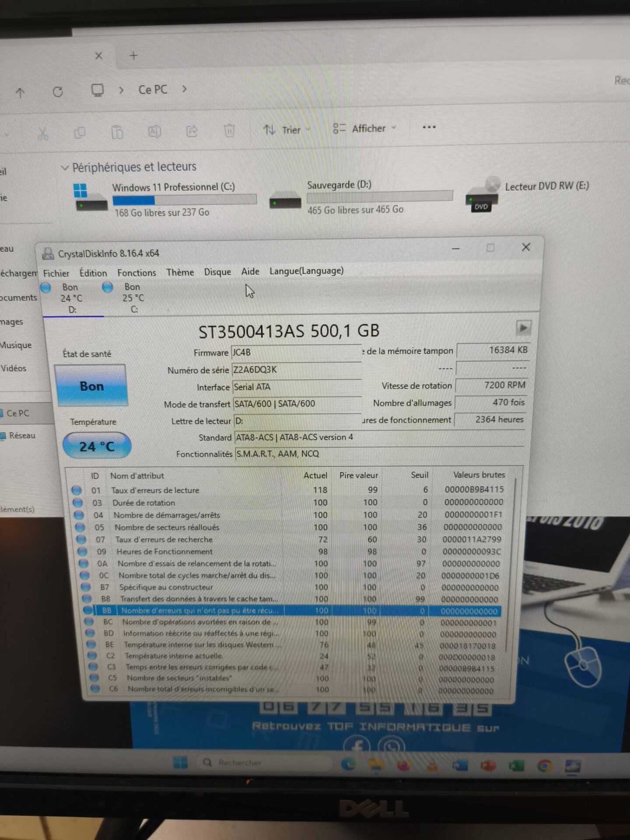This screenshot has height=840, width=630.
Task: Click the 24 °C temperature button
Action: tap(97, 446)
